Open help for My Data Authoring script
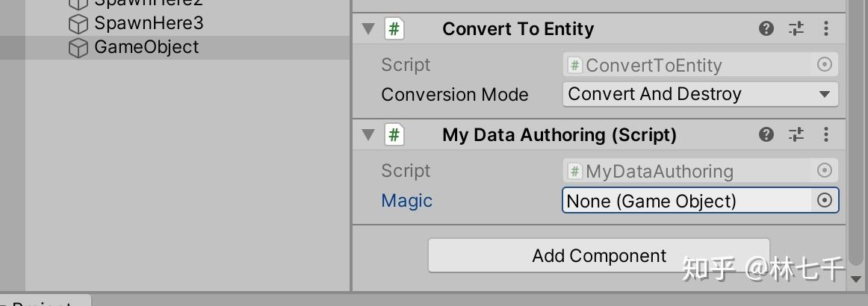The height and width of the screenshot is (306, 868). point(766,135)
